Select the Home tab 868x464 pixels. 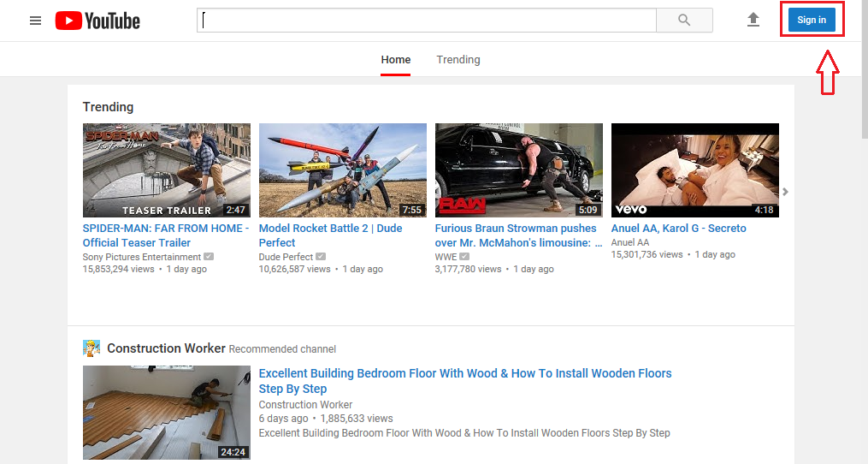[x=396, y=60]
